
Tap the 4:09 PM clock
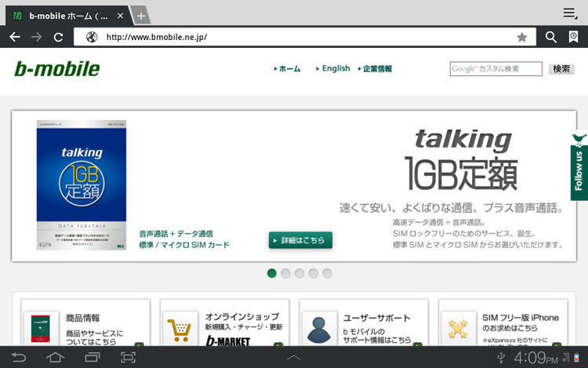535,358
